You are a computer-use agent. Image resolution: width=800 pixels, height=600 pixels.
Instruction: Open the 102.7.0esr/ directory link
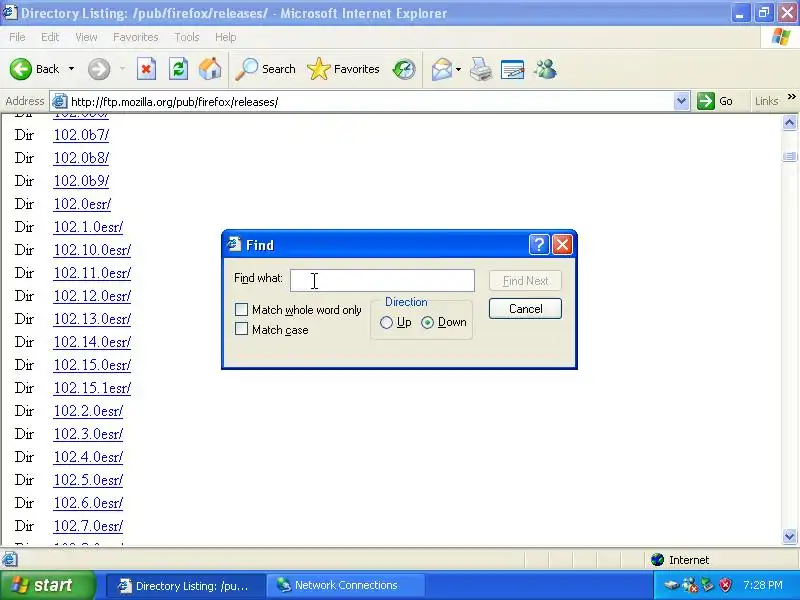click(x=88, y=526)
